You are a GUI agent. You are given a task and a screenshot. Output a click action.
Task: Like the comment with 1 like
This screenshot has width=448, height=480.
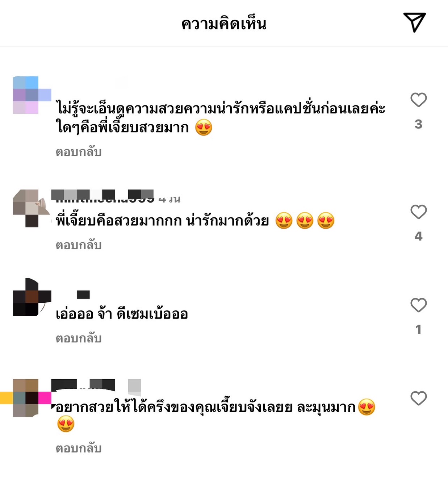coord(418,305)
